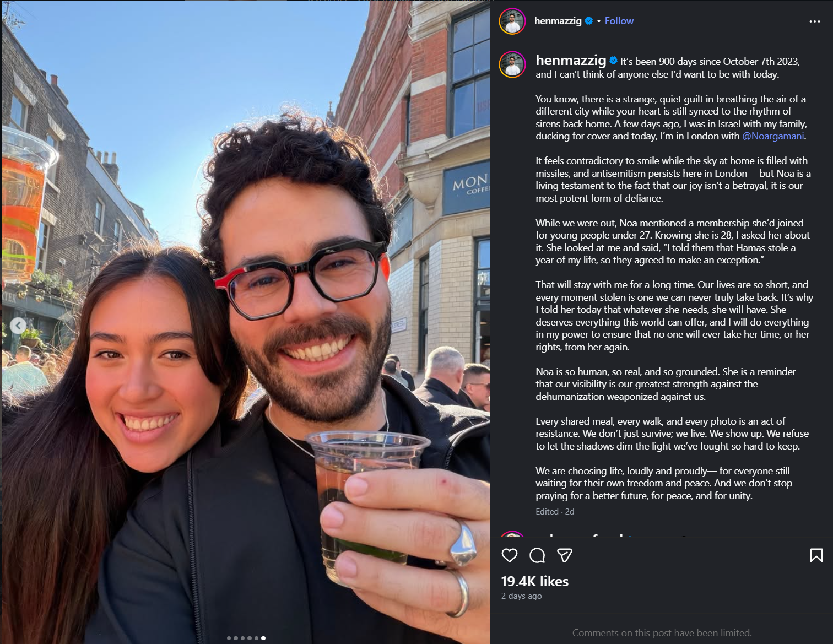
Task: Open henmazzig username link in header
Action: [558, 21]
